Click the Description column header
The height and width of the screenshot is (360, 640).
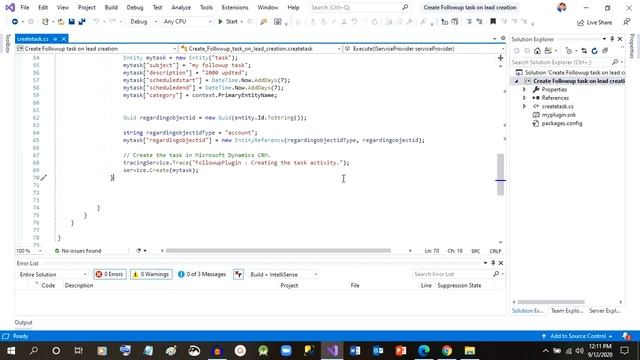click(79, 285)
